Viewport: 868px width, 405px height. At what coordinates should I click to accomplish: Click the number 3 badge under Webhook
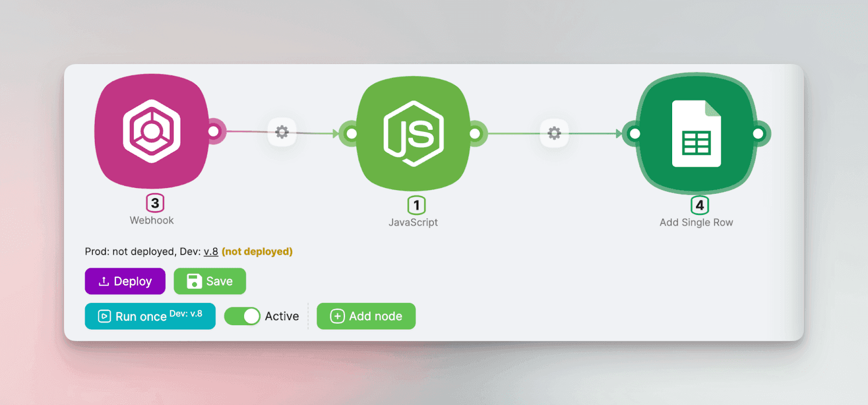point(155,203)
